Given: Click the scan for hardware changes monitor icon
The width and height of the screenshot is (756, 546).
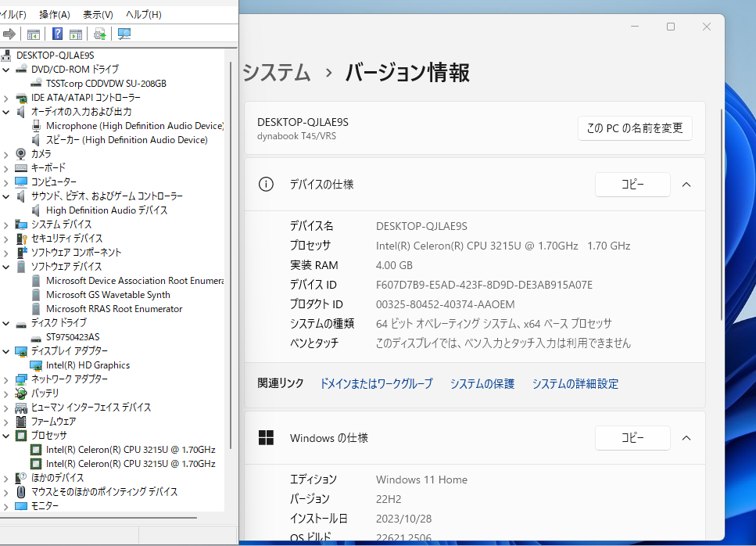Looking at the screenshot, I should point(124,34).
